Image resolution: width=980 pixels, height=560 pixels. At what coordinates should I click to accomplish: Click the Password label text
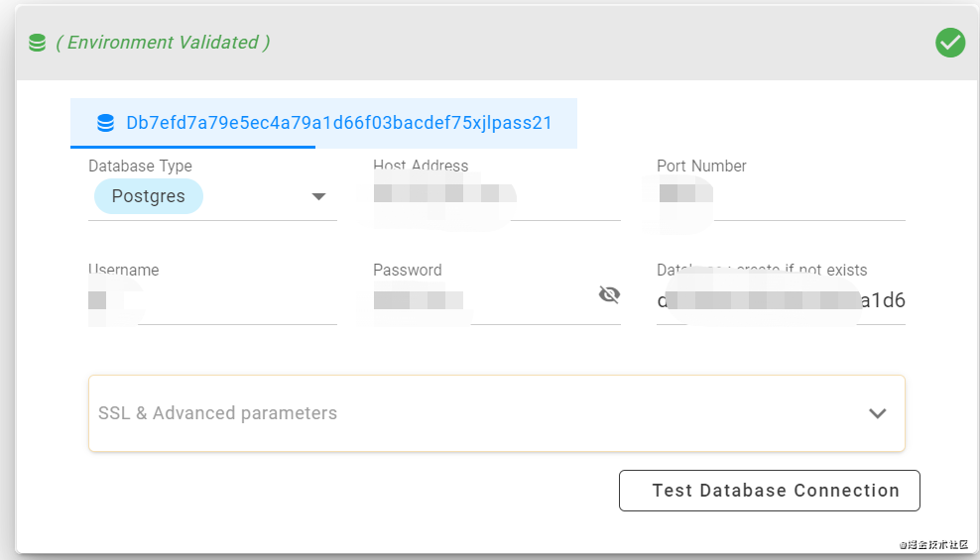(x=408, y=270)
